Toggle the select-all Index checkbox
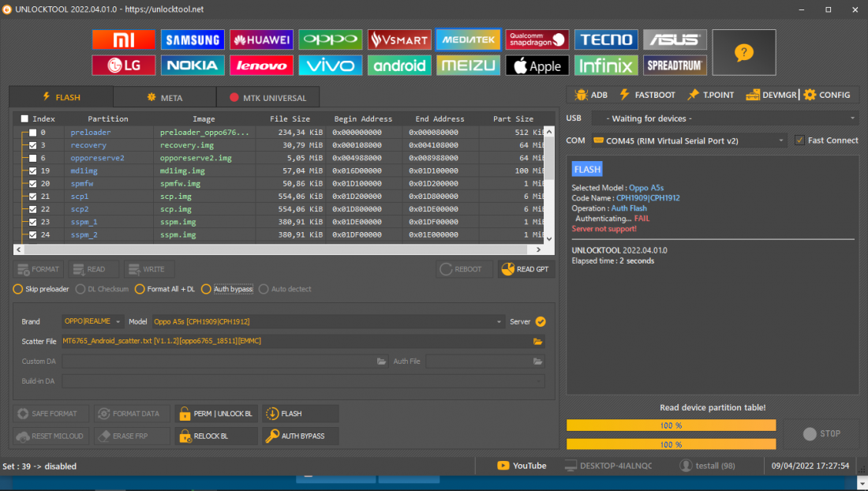The image size is (868, 491). tap(24, 118)
